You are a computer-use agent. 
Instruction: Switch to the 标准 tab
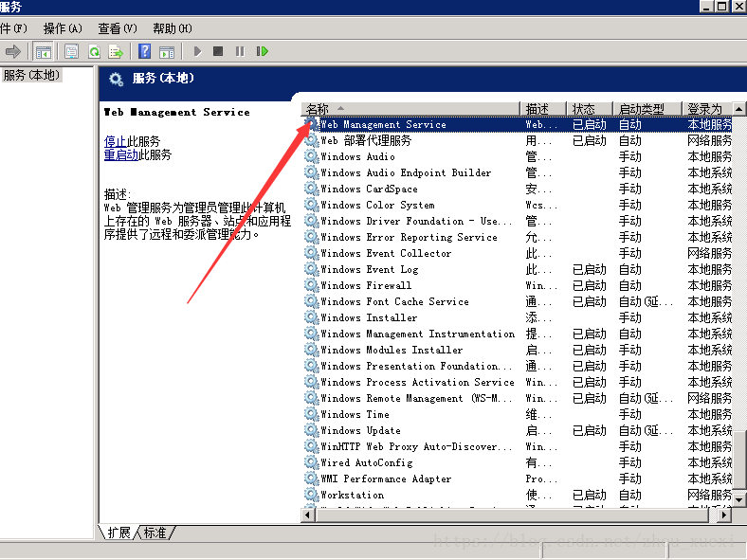click(155, 533)
